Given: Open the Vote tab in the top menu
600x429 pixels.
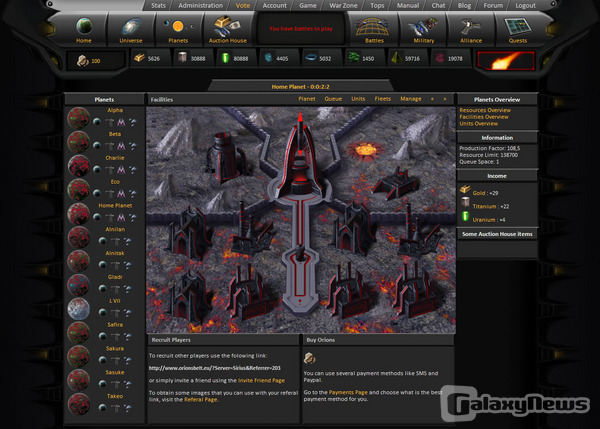Looking at the screenshot, I should coord(242,5).
